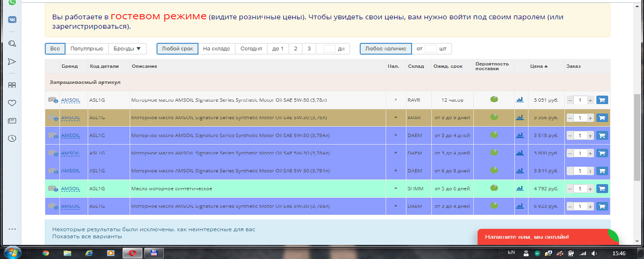Add the 3 356 руб. item to cart

point(602,118)
